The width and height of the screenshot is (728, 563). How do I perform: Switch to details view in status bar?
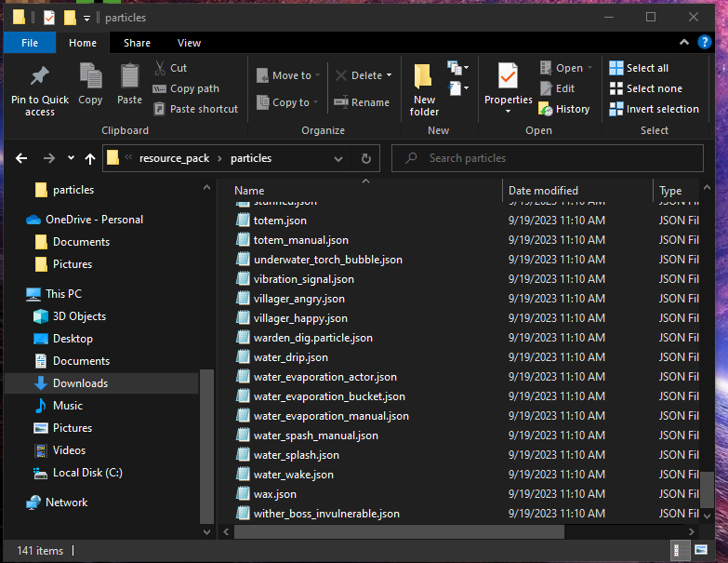point(680,551)
